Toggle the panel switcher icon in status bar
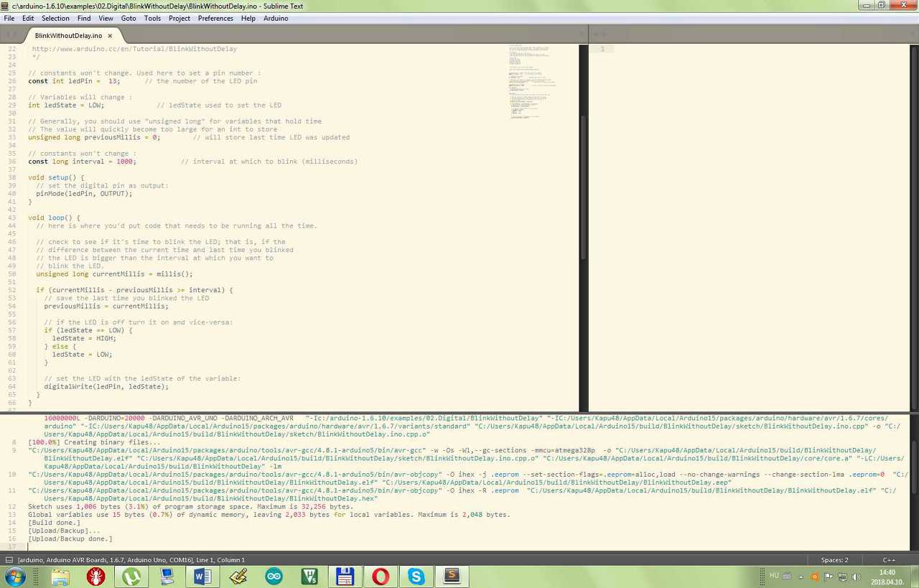This screenshot has height=588, width=919. [x=9, y=560]
